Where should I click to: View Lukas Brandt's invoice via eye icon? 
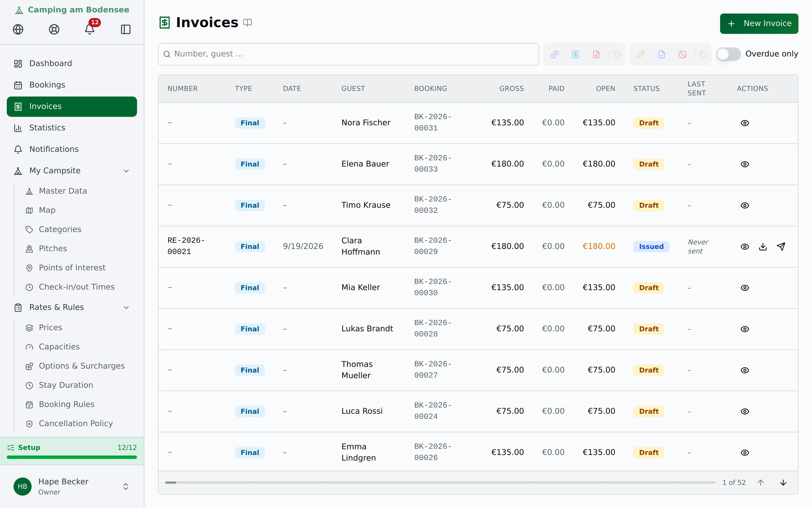(745, 329)
